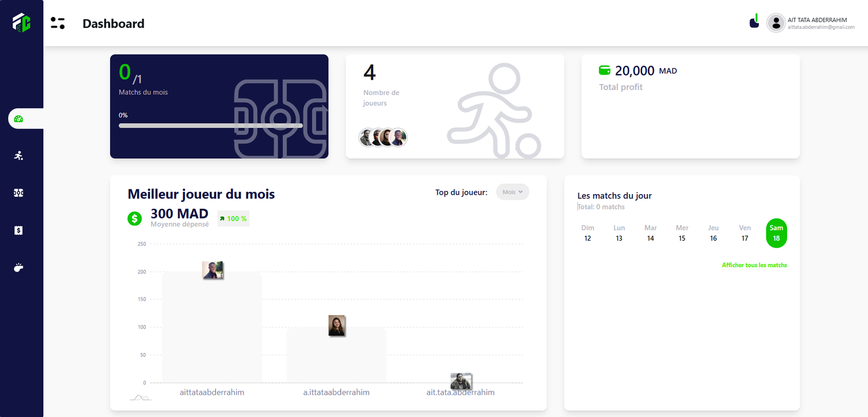Click the aittataabderrahim axis label
The width and height of the screenshot is (868, 417).
212,392
